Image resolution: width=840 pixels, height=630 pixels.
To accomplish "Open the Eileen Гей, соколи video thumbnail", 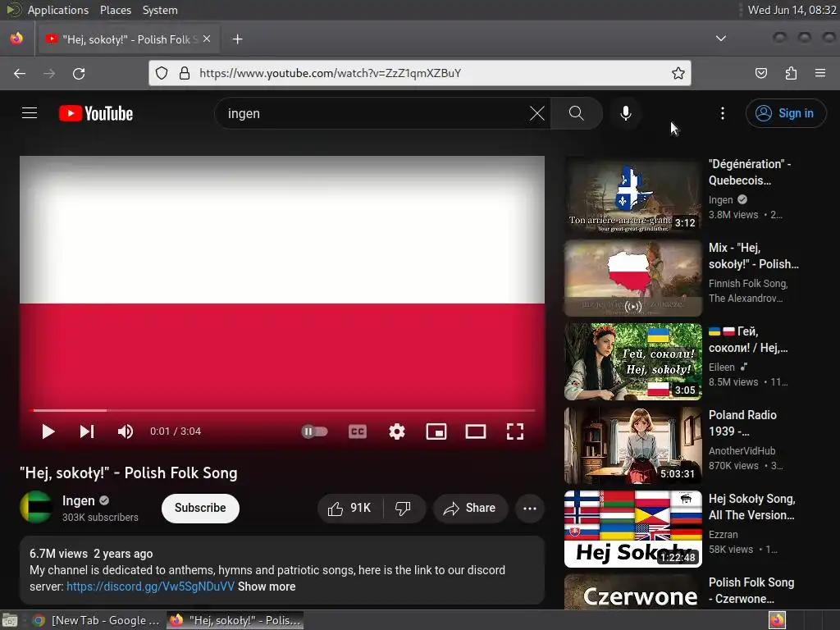I will click(633, 362).
